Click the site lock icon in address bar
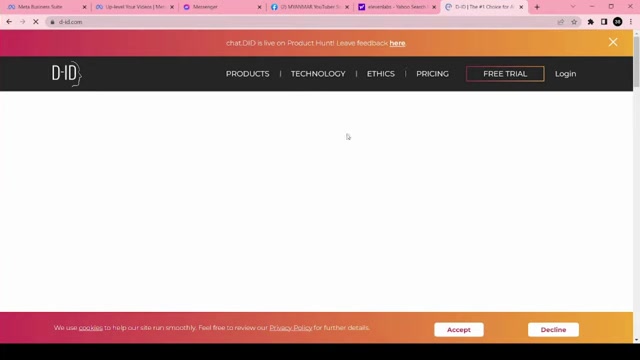 52,22
